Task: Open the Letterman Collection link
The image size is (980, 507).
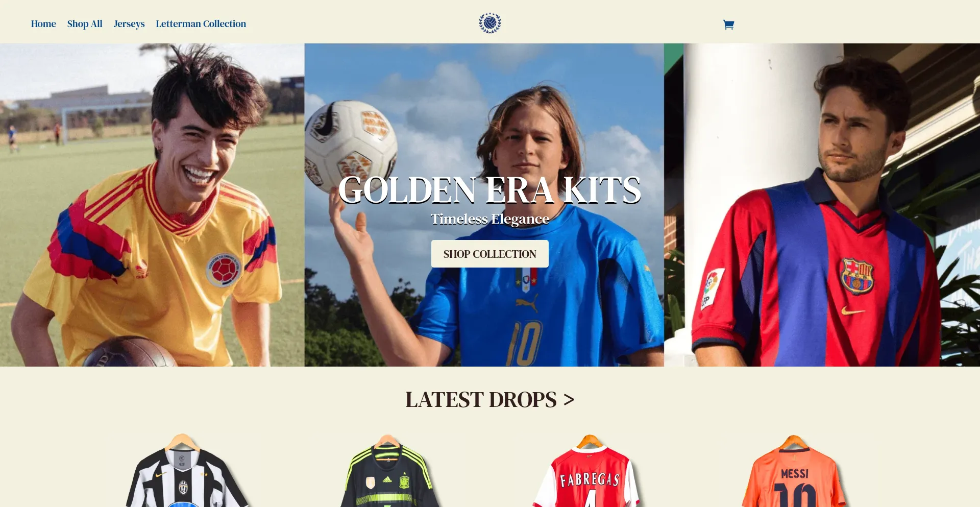Action: click(201, 23)
